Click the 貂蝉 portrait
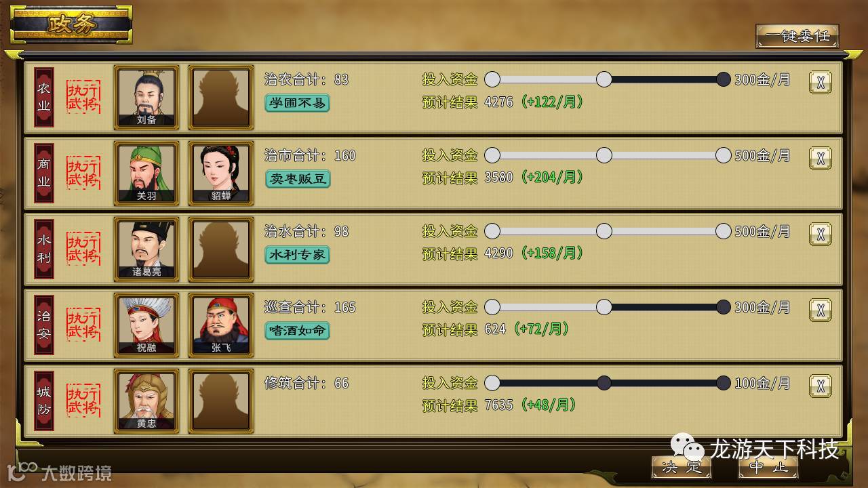 (x=221, y=174)
